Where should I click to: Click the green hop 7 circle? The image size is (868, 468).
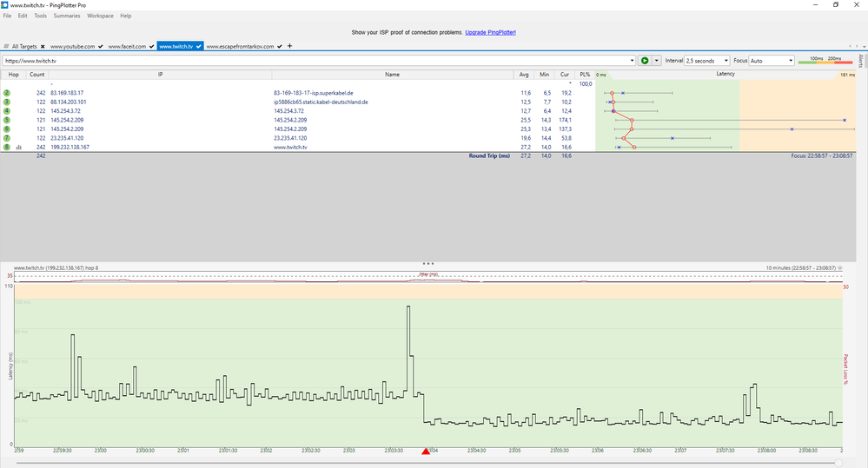(x=7, y=138)
